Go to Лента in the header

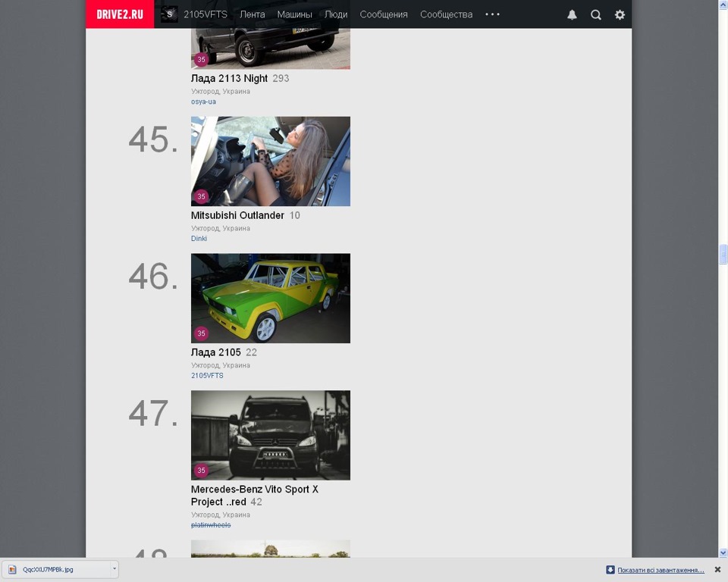(x=252, y=14)
